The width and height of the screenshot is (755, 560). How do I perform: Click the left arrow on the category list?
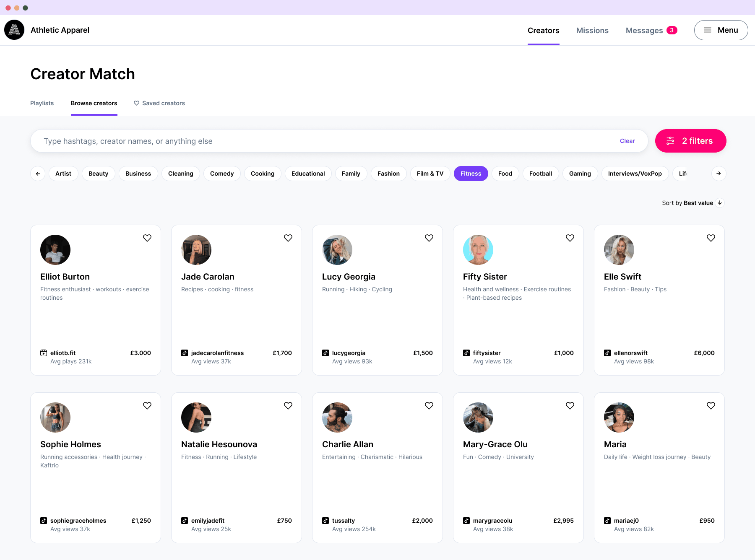[x=38, y=173]
